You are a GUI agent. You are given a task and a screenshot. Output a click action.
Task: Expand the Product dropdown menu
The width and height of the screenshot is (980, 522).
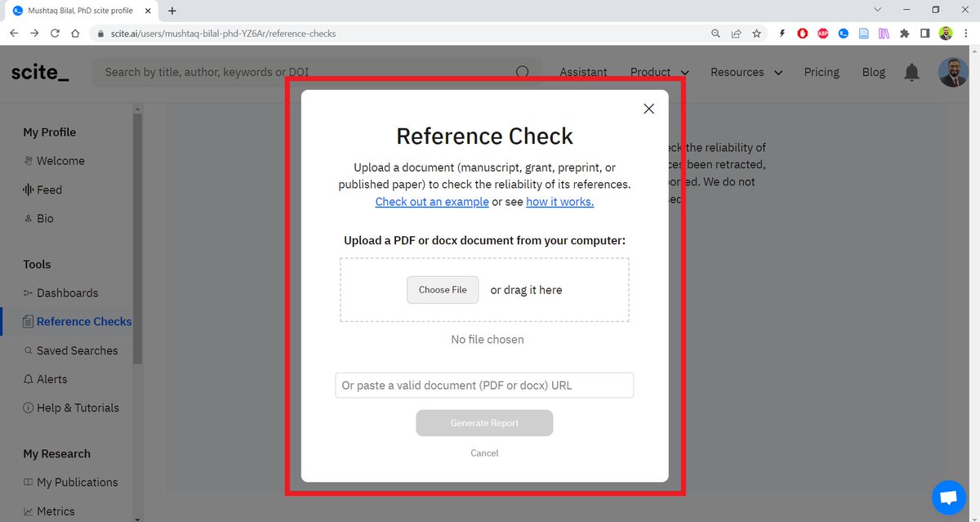tap(658, 72)
